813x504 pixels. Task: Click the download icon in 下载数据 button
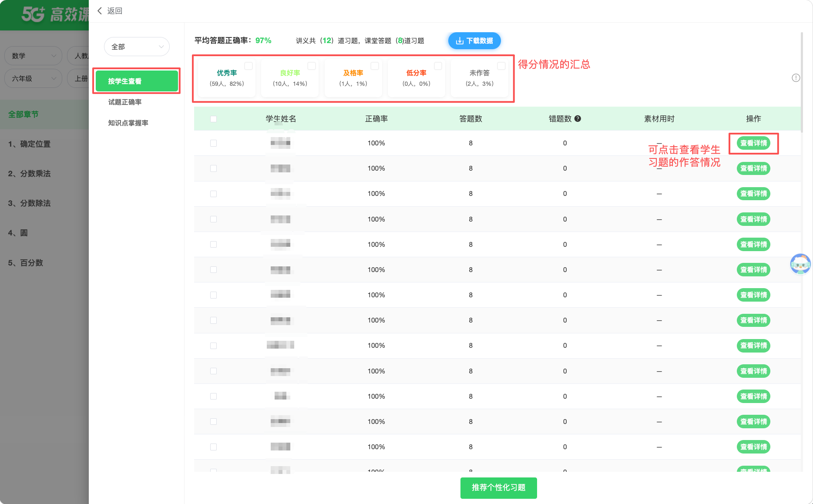pos(460,41)
